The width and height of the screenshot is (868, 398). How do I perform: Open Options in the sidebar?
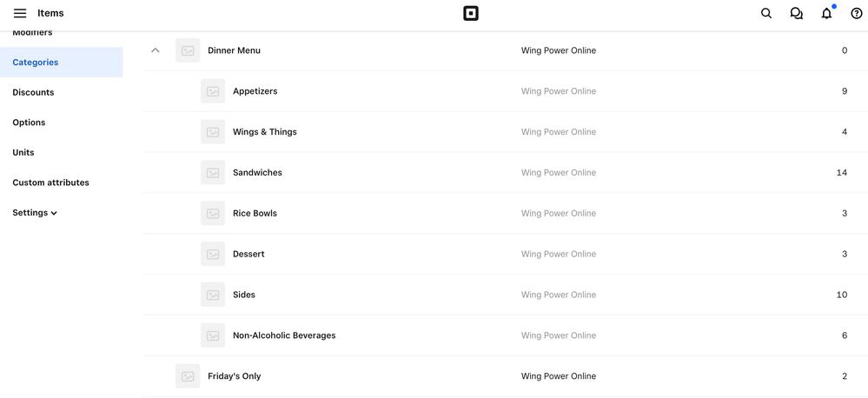(29, 123)
